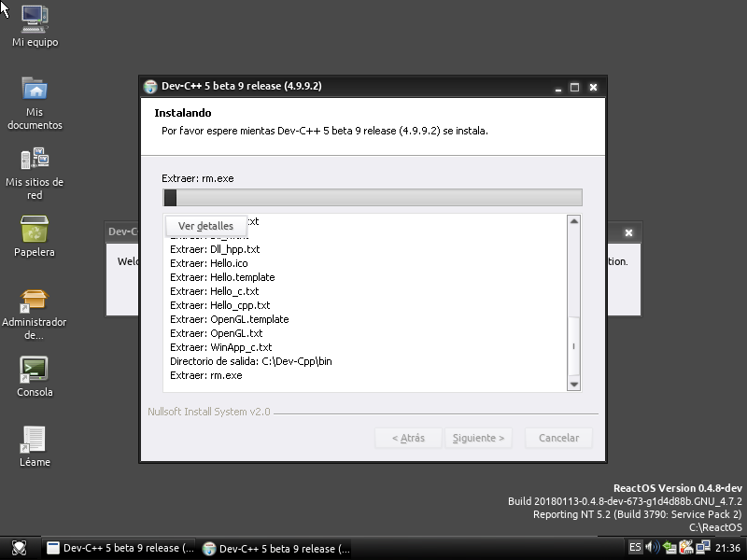The image size is (747, 560).
Task: Click the Mis sitios de red icon
Action: 35,159
